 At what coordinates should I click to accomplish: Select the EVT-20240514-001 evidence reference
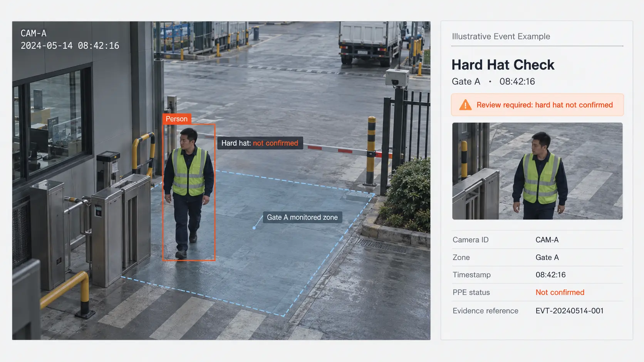tap(569, 311)
